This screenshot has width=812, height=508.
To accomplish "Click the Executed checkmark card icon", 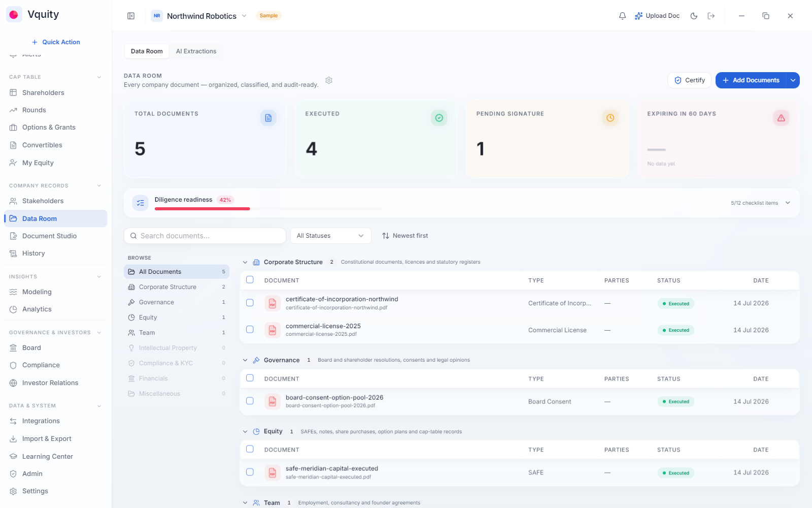I will [x=439, y=118].
